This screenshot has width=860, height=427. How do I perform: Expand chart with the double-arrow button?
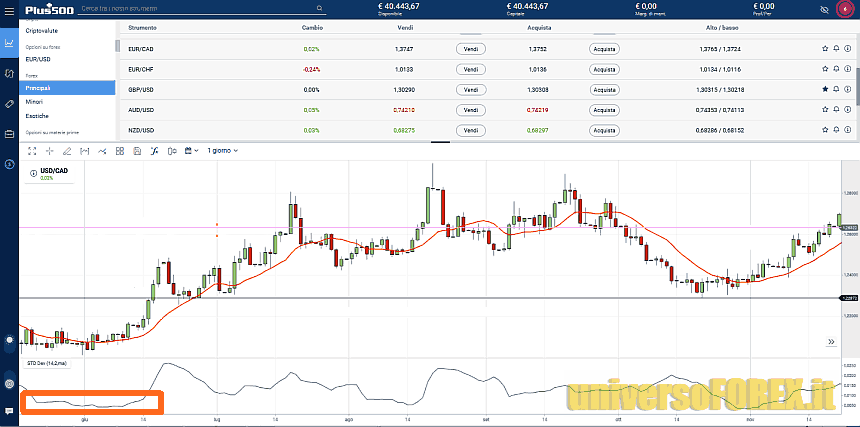[830, 342]
